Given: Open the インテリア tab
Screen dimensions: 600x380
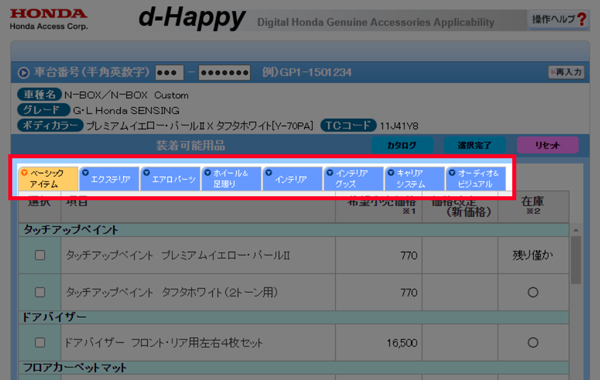Looking at the screenshot, I should coord(293,178).
